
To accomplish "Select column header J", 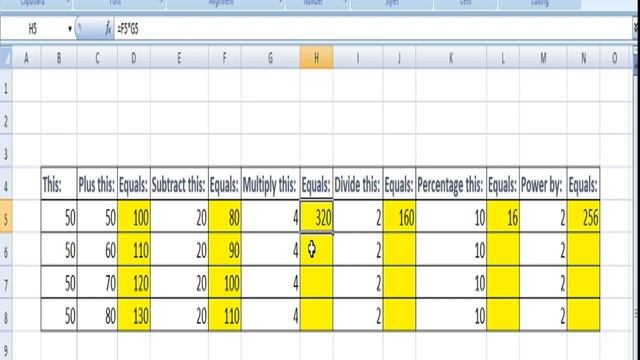I will tap(399, 58).
